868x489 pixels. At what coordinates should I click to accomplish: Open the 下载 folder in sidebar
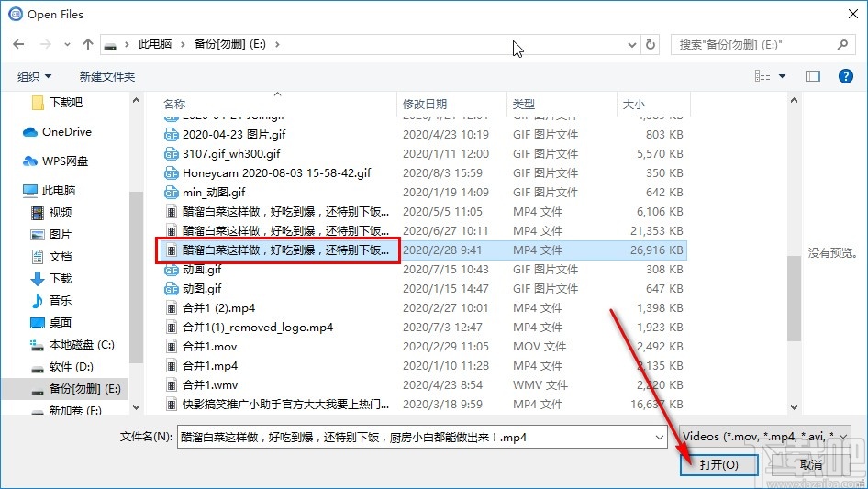click(x=51, y=278)
